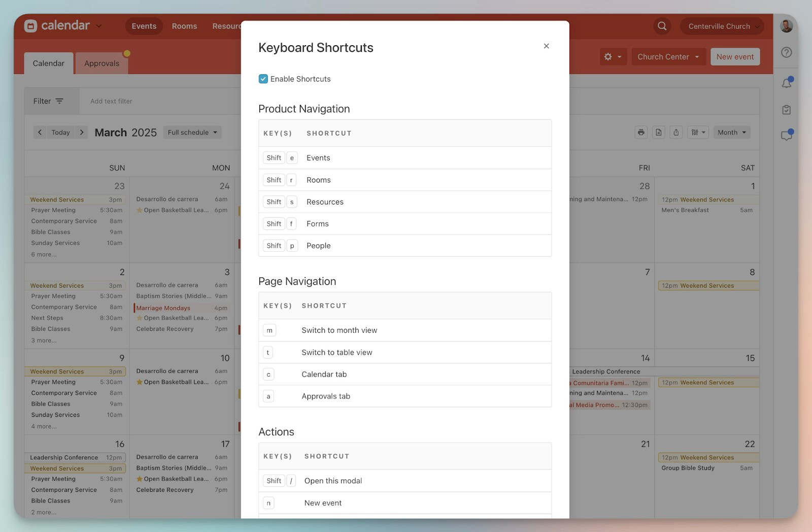Click the print calendar icon
812x532 pixels.
pyautogui.click(x=641, y=132)
